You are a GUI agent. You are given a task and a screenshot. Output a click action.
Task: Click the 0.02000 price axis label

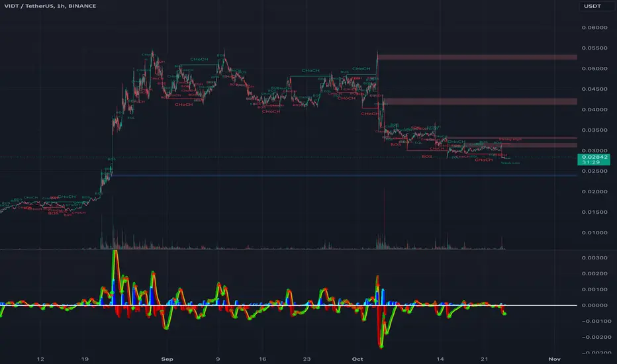tap(594, 192)
